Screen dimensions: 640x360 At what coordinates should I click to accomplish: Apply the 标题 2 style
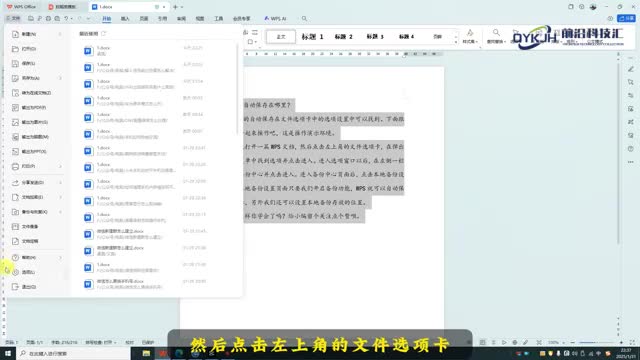(343, 37)
